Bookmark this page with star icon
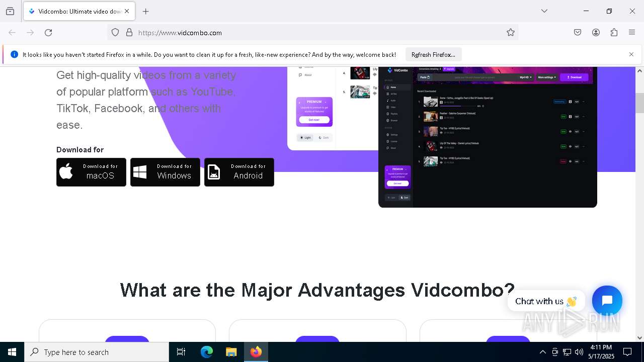 (x=511, y=33)
